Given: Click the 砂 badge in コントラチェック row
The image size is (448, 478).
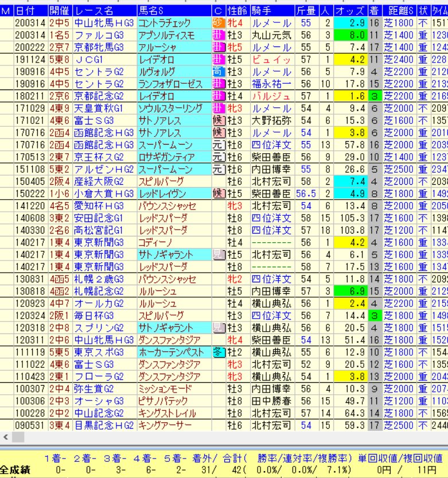Looking at the screenshot, I should click(219, 23).
